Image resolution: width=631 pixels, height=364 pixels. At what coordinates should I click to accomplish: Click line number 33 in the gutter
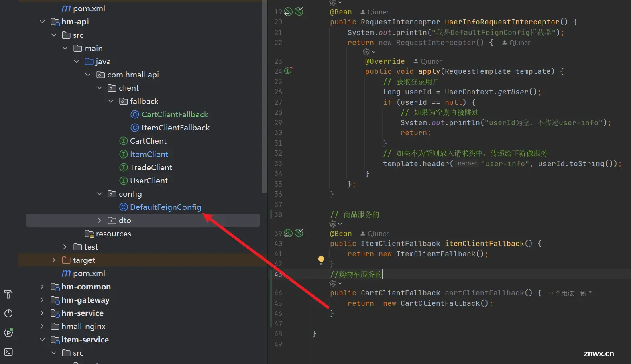[x=278, y=163]
